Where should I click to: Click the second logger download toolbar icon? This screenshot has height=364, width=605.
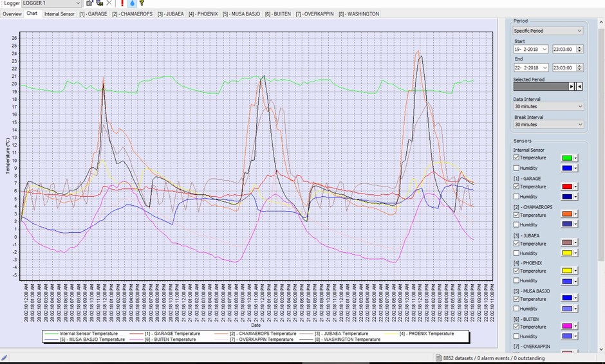point(99,3)
